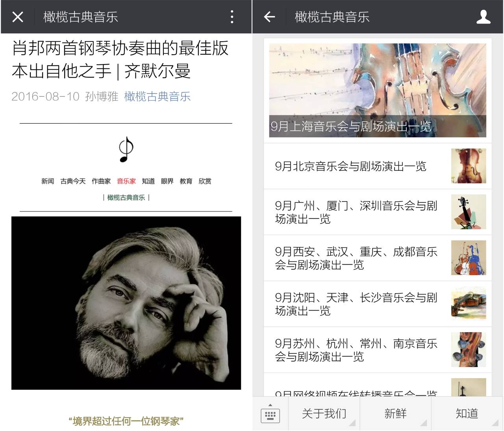
Task: Expand the 关于我们 bottom menu
Action: (324, 414)
